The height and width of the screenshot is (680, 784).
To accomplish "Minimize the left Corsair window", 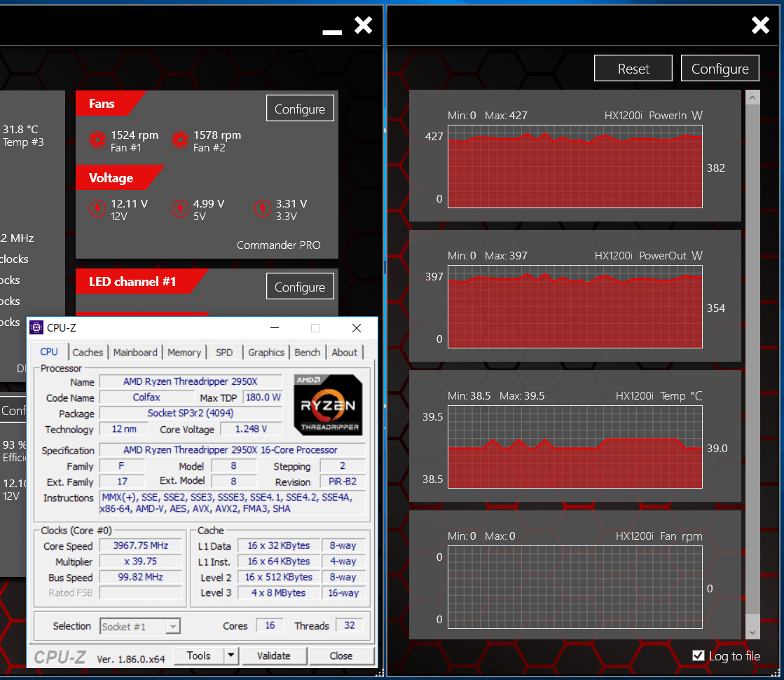I will click(332, 32).
